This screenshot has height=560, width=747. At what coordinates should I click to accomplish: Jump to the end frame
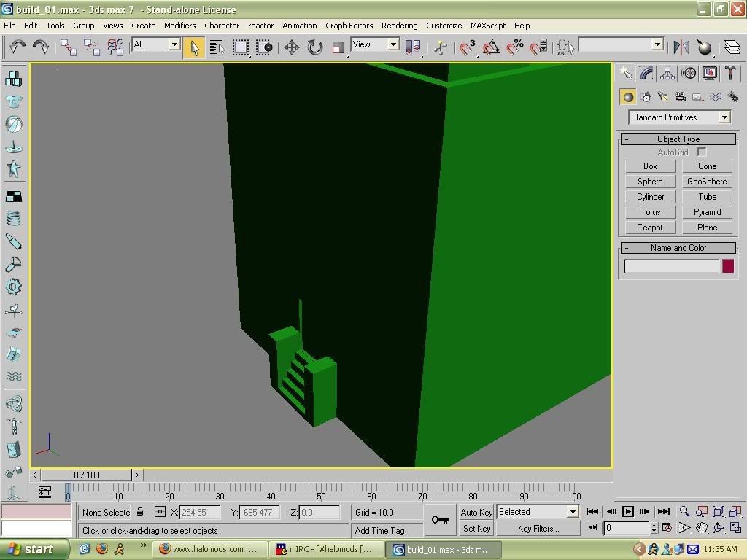(x=664, y=511)
